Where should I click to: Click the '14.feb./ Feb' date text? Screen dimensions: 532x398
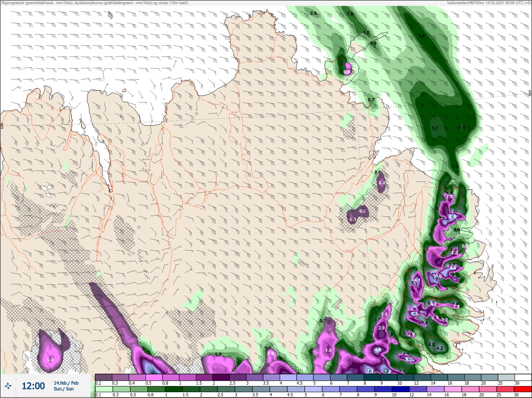pyautogui.click(x=66, y=383)
